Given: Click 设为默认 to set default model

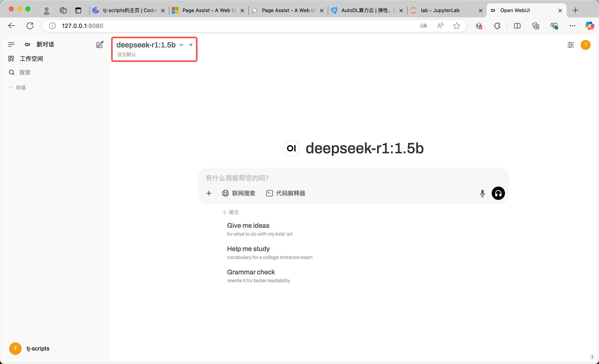Looking at the screenshot, I should 127,54.
